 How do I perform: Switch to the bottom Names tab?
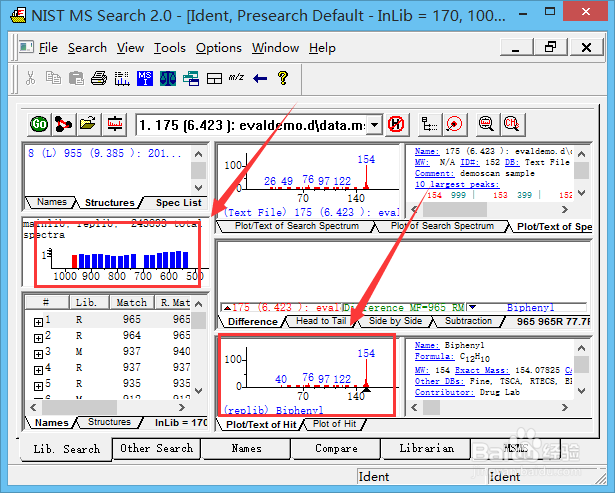point(246,448)
